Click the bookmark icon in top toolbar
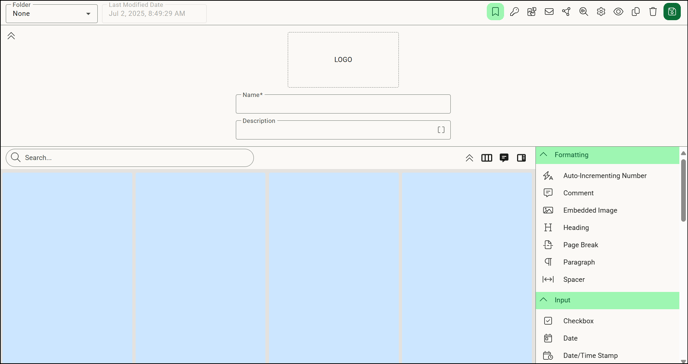 click(495, 12)
